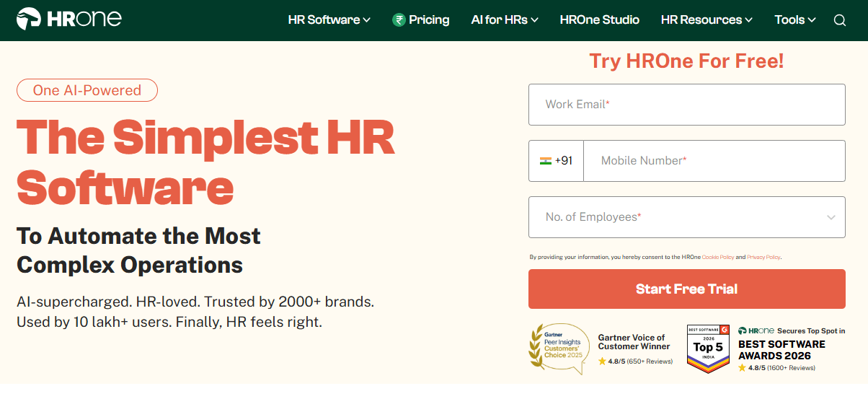Click The Simplest HR Software headline
This screenshot has width=868, height=399.
point(205,162)
